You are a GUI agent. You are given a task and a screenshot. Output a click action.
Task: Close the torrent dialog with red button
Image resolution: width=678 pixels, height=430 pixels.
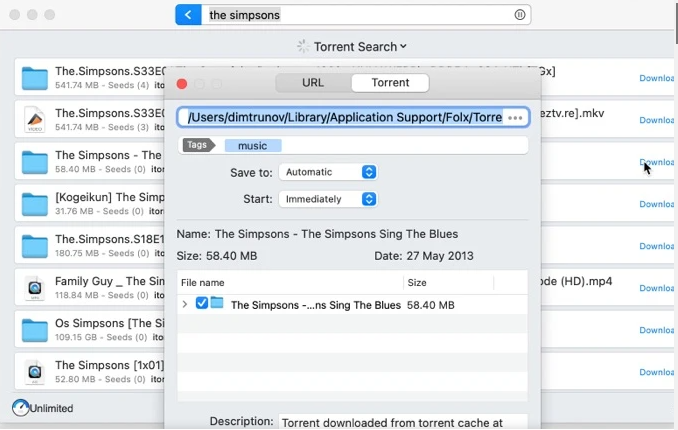coord(182,84)
